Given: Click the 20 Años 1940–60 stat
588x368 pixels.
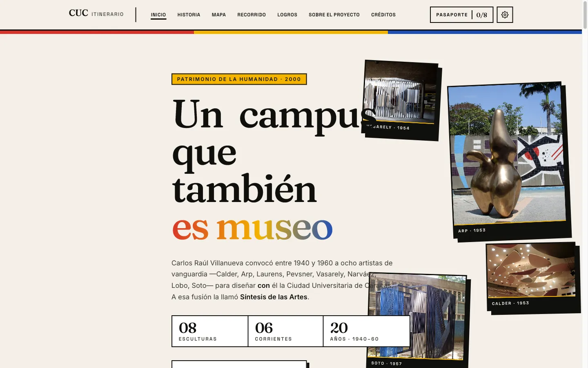Looking at the screenshot, I should coord(366,331).
